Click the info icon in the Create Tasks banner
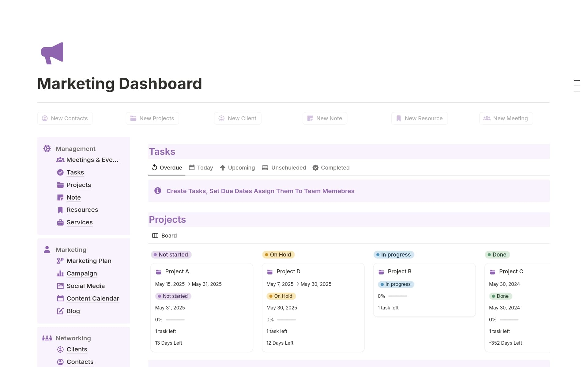Viewport: 588px width, 367px height. coord(157,191)
